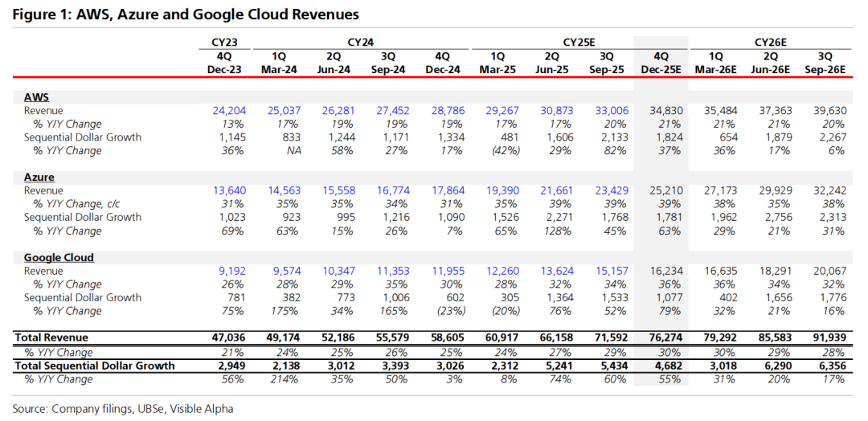The width and height of the screenshot is (868, 421).
Task: Click AWS sequential growth value 2,133
Action: click(x=615, y=137)
